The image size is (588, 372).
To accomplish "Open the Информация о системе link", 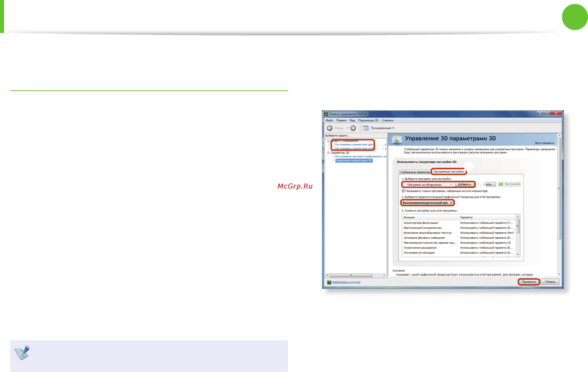I will (x=346, y=282).
